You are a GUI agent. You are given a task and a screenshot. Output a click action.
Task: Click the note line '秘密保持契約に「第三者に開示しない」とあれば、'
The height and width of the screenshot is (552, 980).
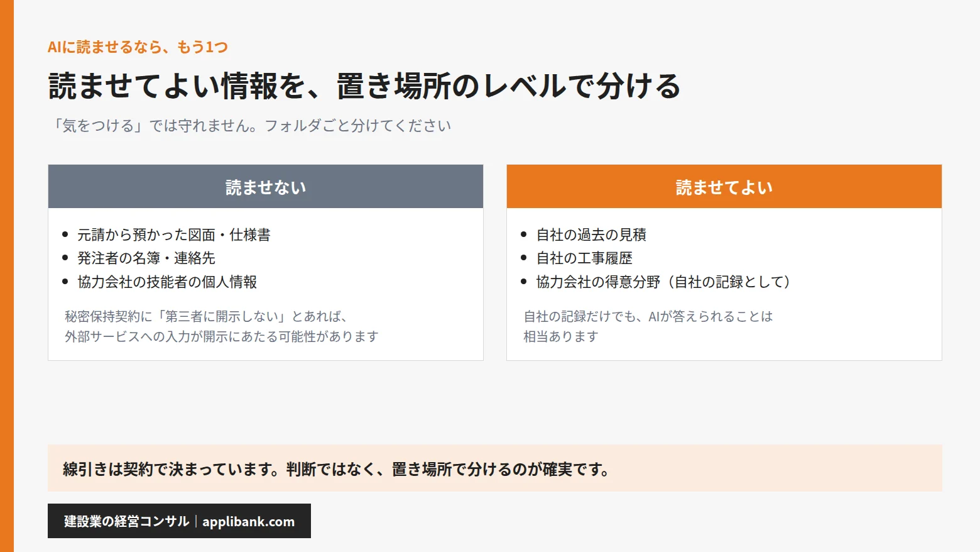coord(207,316)
